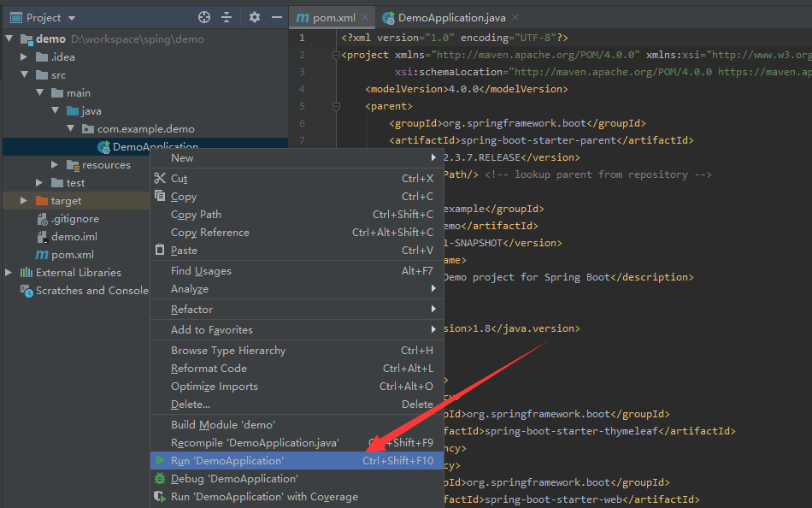This screenshot has width=812, height=508.
Task: Open the Refactor submenu
Action: pyautogui.click(x=297, y=310)
